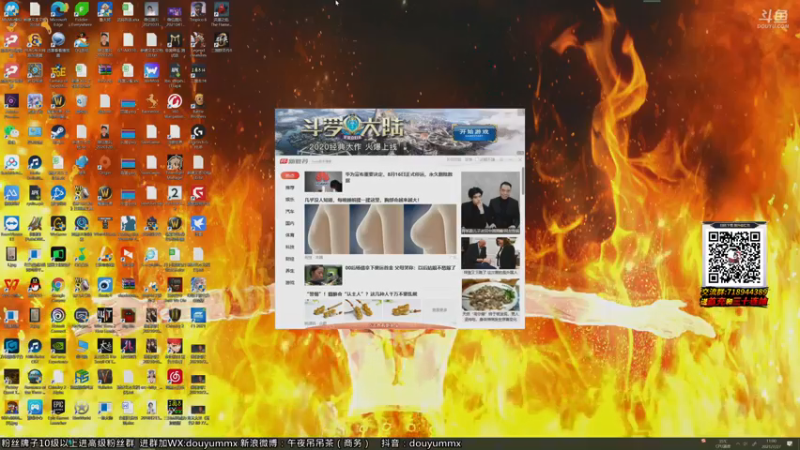
Task: Open the 汽车 news category
Action: [290, 211]
